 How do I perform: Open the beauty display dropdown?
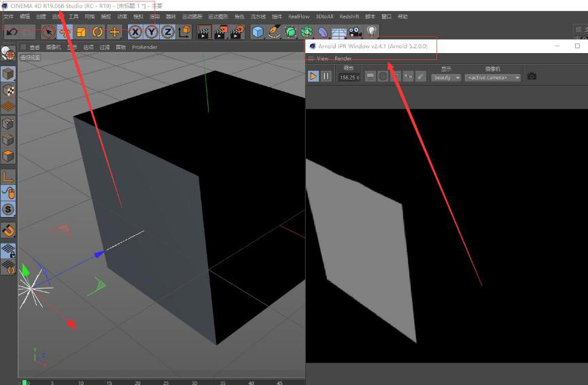click(x=446, y=78)
